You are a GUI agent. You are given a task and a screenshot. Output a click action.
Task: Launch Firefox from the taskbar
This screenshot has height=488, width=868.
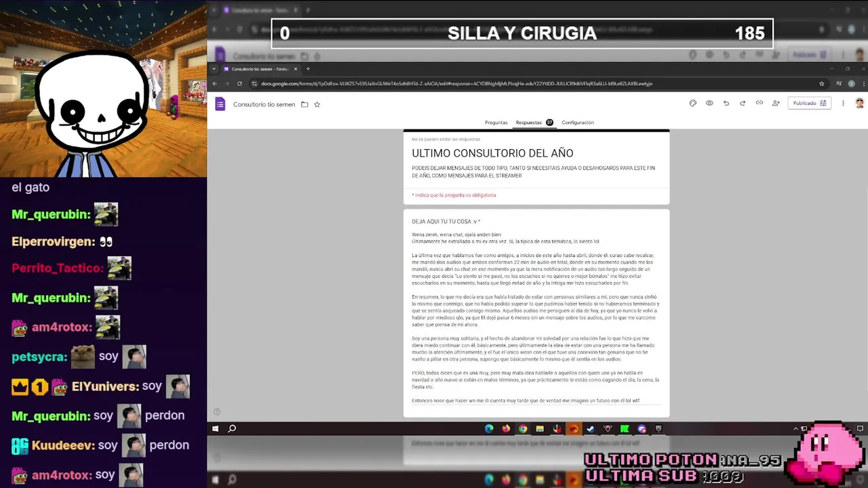point(506,428)
